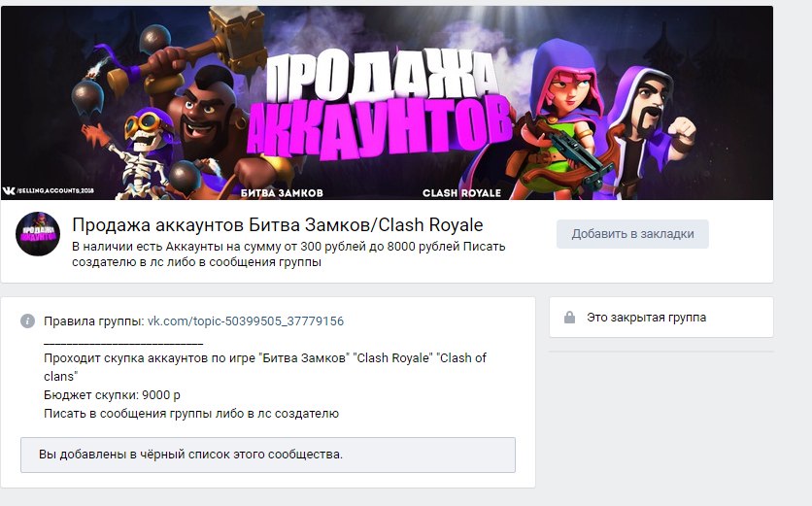Screen dimensions: 812x506
Task: Click the Это закрытая группа text
Action: click(x=646, y=318)
